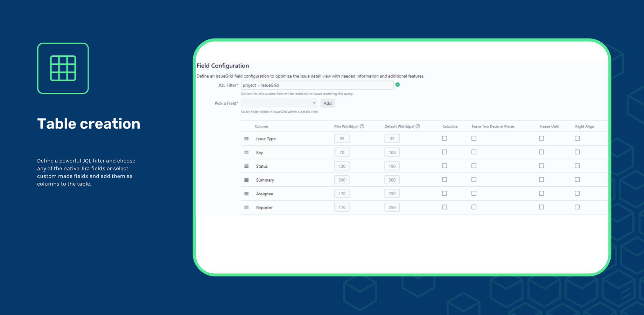Tick Force Two Decimal Places for Assignee
Viewport: 644px width, 315px height.
click(474, 193)
